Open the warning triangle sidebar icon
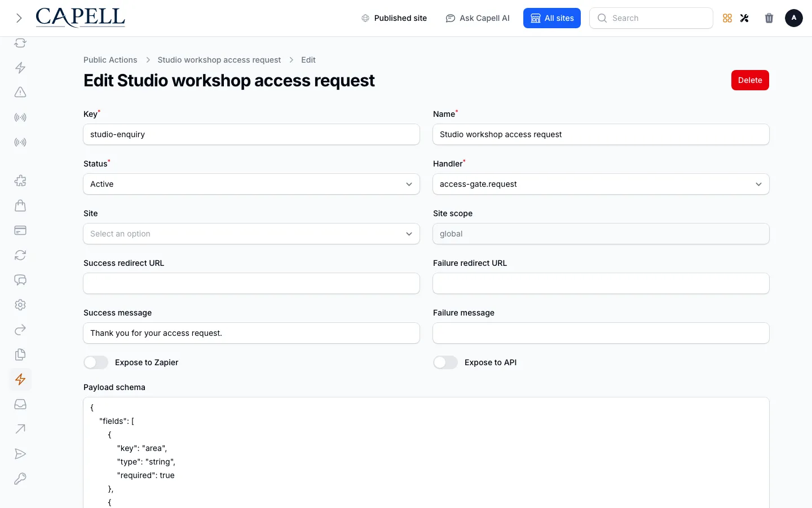This screenshot has height=508, width=812. coord(20,93)
